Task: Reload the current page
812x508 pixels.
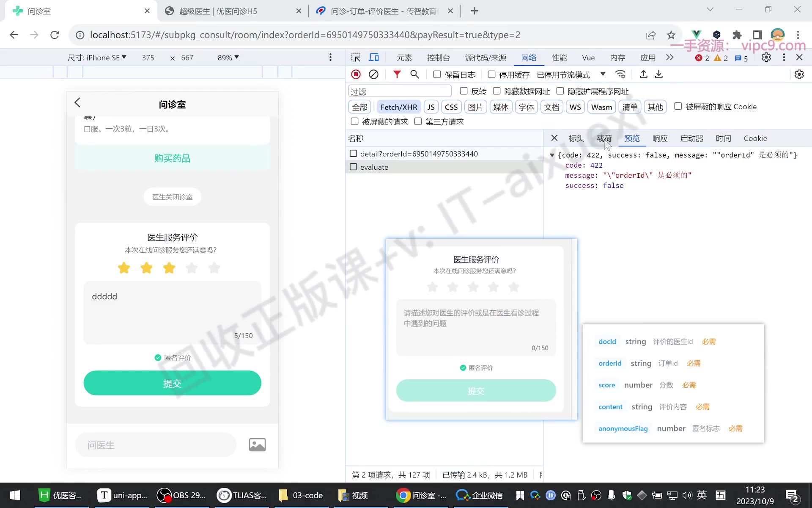Action: [x=55, y=35]
